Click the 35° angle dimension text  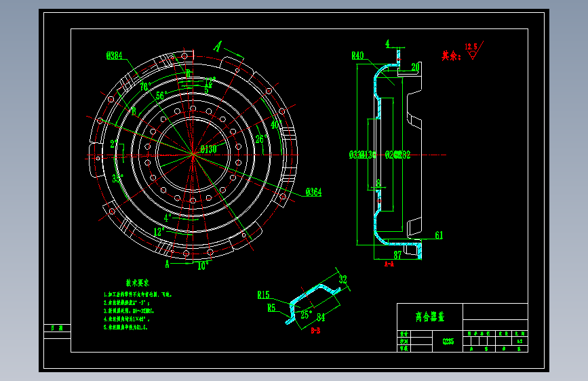(x=117, y=178)
